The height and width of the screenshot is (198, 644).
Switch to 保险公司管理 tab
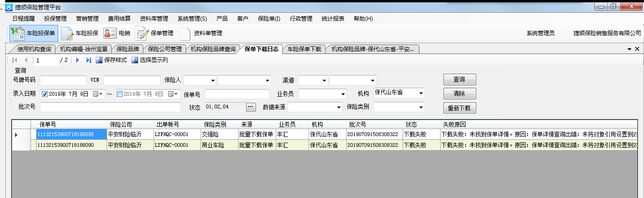tap(164, 49)
